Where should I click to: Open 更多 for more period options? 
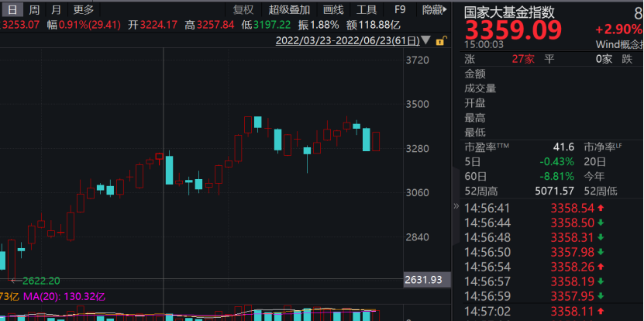[83, 10]
